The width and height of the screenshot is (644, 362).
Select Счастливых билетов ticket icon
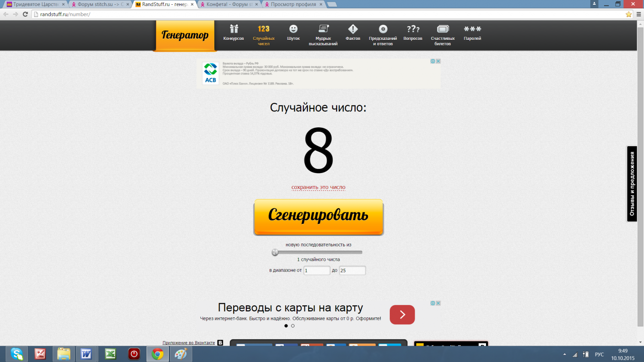(443, 34)
